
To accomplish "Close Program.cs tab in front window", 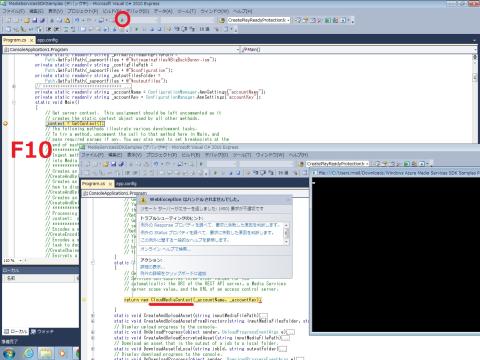I will pos(110,184).
